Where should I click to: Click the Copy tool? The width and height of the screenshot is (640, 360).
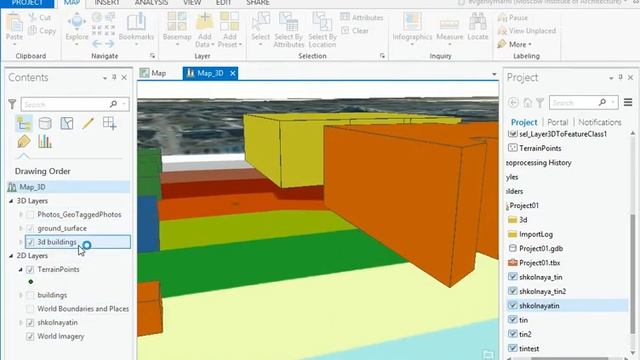(42, 31)
